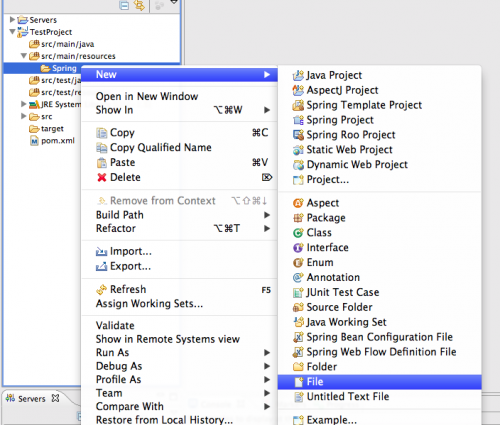Viewport: 500px width, 425px height.
Task: Click the Spring Bean Configuration File icon
Action: (298, 337)
